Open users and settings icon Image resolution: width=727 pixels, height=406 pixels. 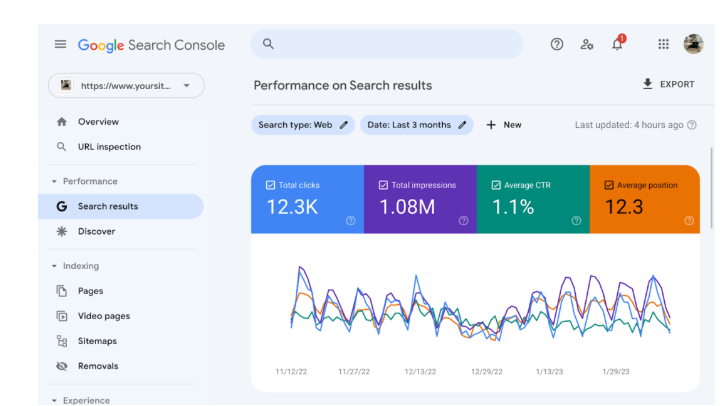click(587, 44)
